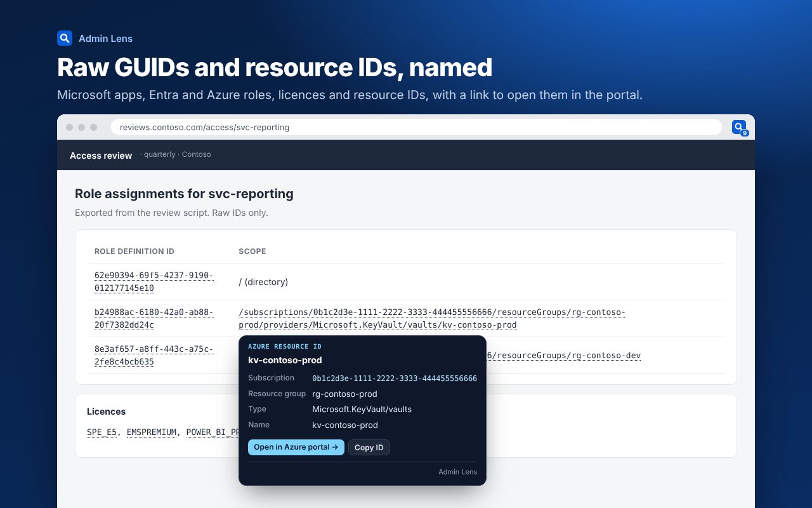This screenshot has height=508, width=812.
Task: Click the Resource group label in the tooltip
Action: (277, 394)
